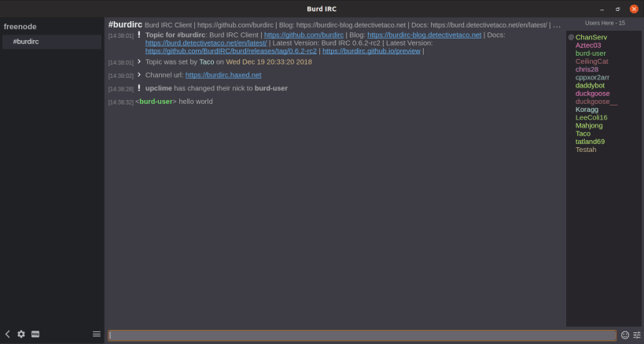Select Aztec03 in the user list

pyautogui.click(x=588, y=45)
